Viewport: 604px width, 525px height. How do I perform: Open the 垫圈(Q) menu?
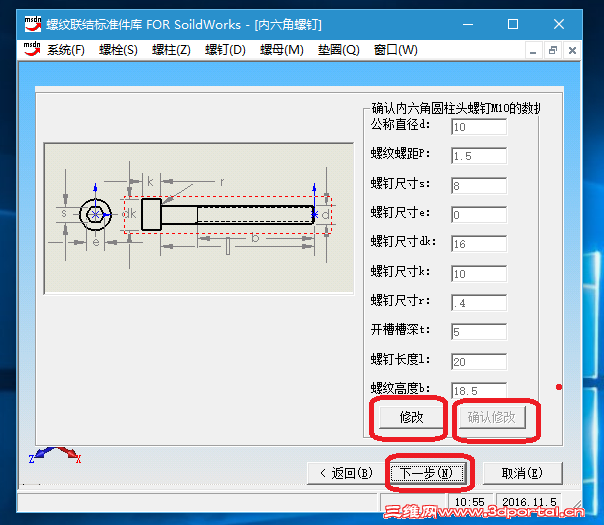point(339,50)
